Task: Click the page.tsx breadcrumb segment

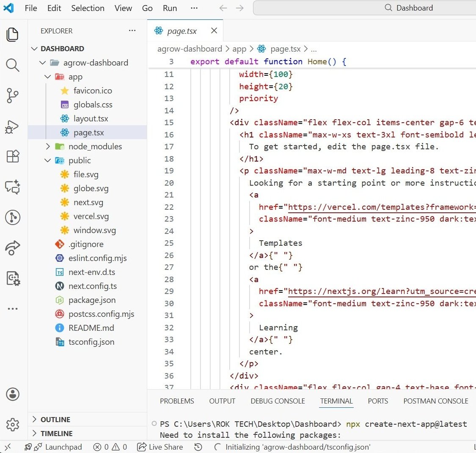Action: click(279, 49)
